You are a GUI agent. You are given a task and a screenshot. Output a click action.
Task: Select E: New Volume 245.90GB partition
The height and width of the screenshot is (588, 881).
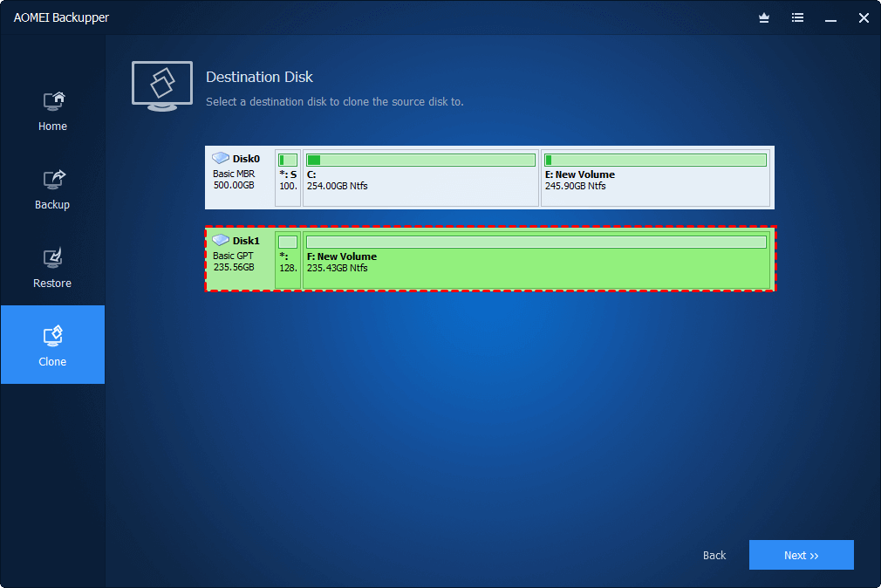(655, 178)
